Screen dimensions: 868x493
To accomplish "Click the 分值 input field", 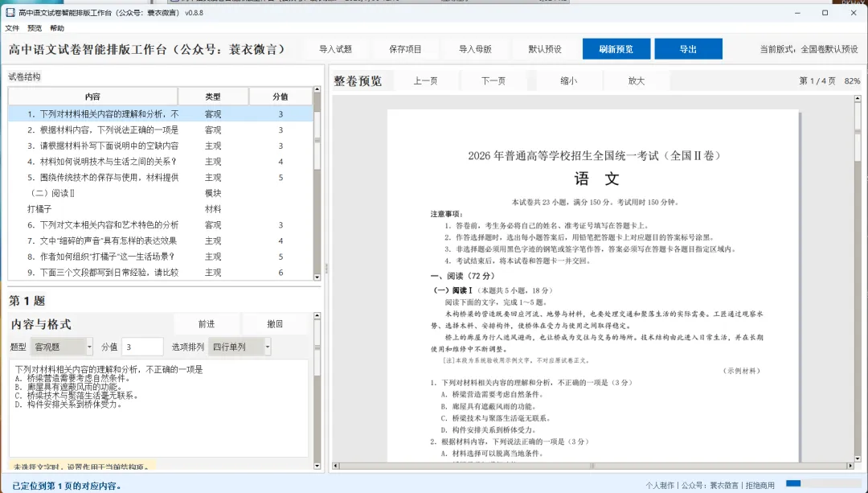I will 142,347.
